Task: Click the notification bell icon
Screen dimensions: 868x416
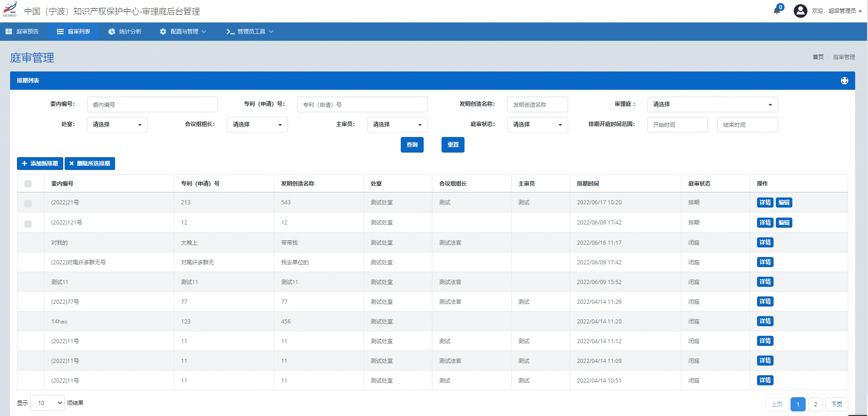Action: click(x=777, y=10)
